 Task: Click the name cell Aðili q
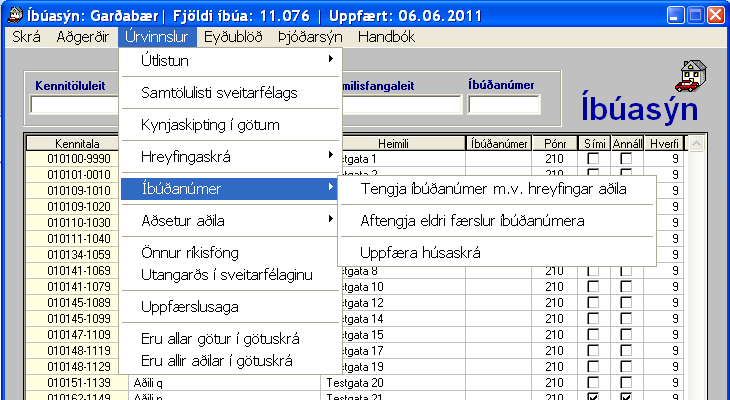(224, 383)
